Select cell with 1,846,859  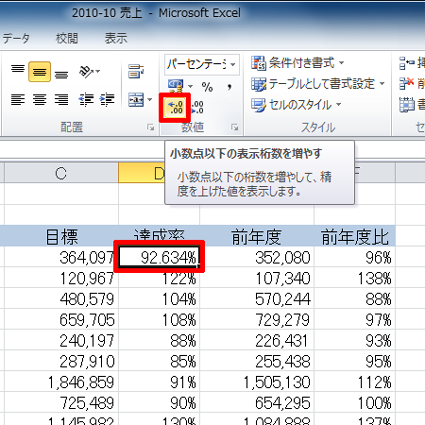(61, 382)
